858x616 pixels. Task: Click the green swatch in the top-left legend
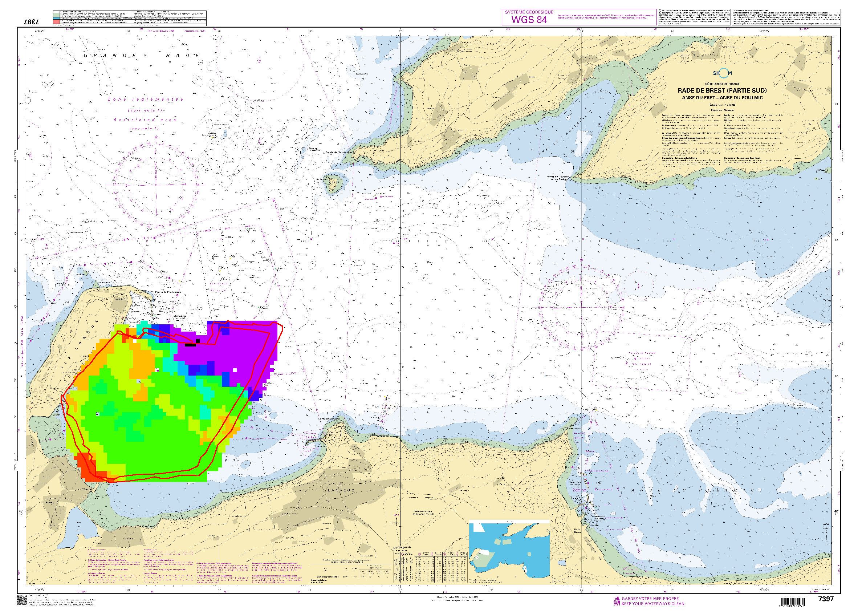56,15
